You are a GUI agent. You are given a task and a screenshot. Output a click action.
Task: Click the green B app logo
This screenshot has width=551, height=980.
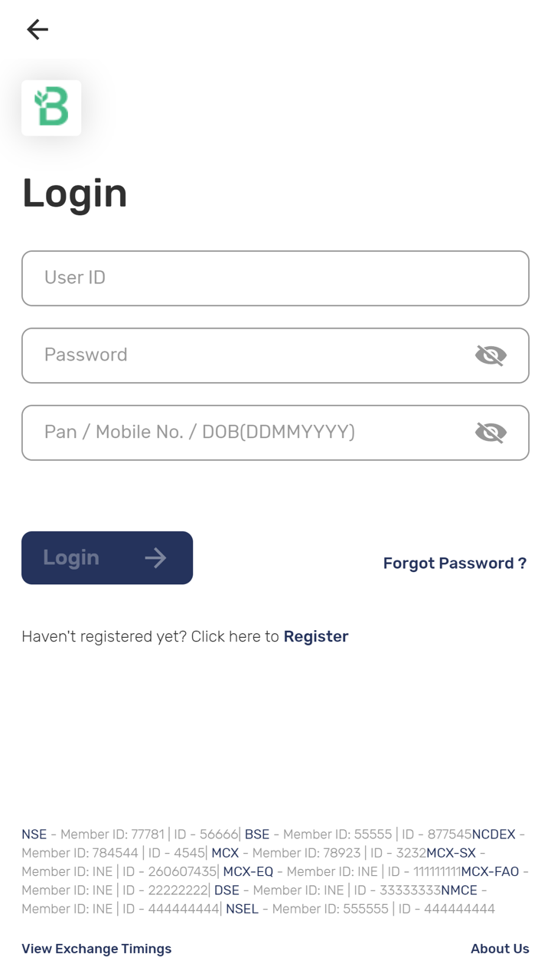point(51,108)
